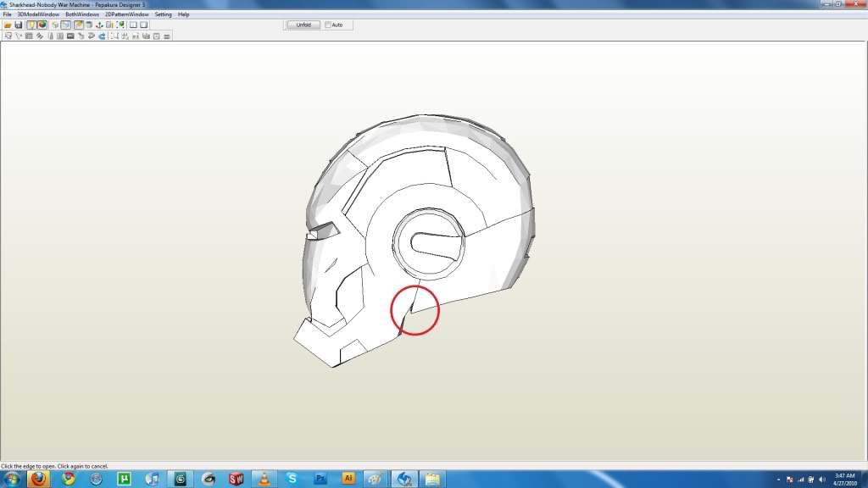868x488 pixels.
Task: Show hidden system tray icons arrow
Action: (778, 480)
